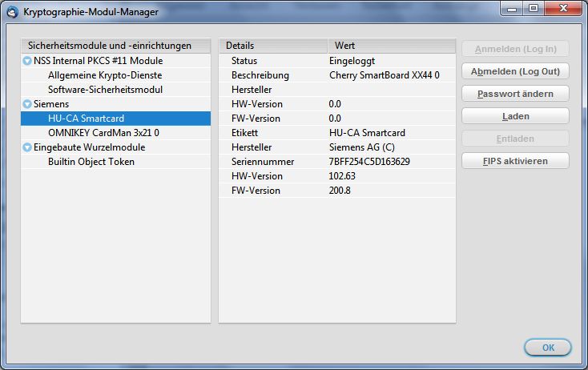Select the Seriennummer detail row
Viewport: 588px width, 370px height.
coord(336,162)
